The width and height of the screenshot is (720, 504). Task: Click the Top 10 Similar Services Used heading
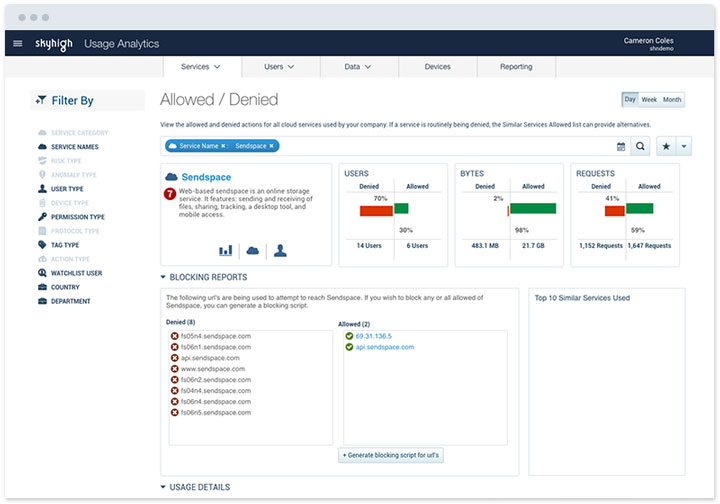(582, 298)
